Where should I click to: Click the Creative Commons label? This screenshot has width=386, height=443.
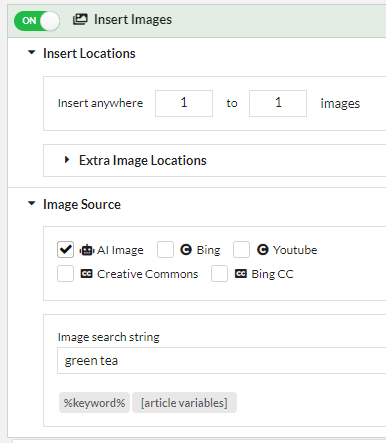(147, 274)
